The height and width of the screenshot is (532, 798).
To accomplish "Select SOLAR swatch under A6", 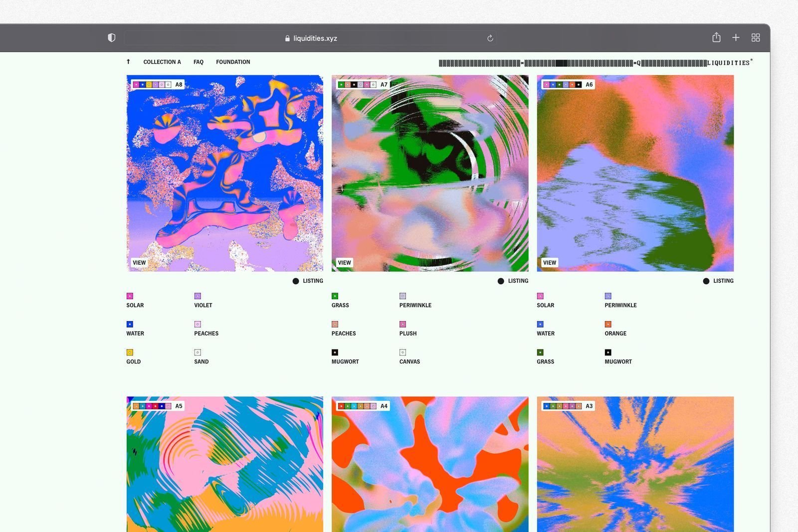I will pos(540,296).
